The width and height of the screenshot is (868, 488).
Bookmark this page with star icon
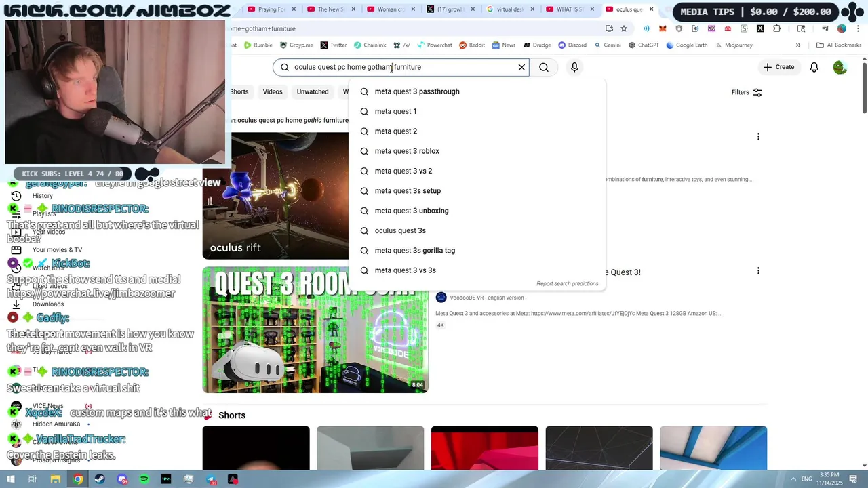[624, 28]
